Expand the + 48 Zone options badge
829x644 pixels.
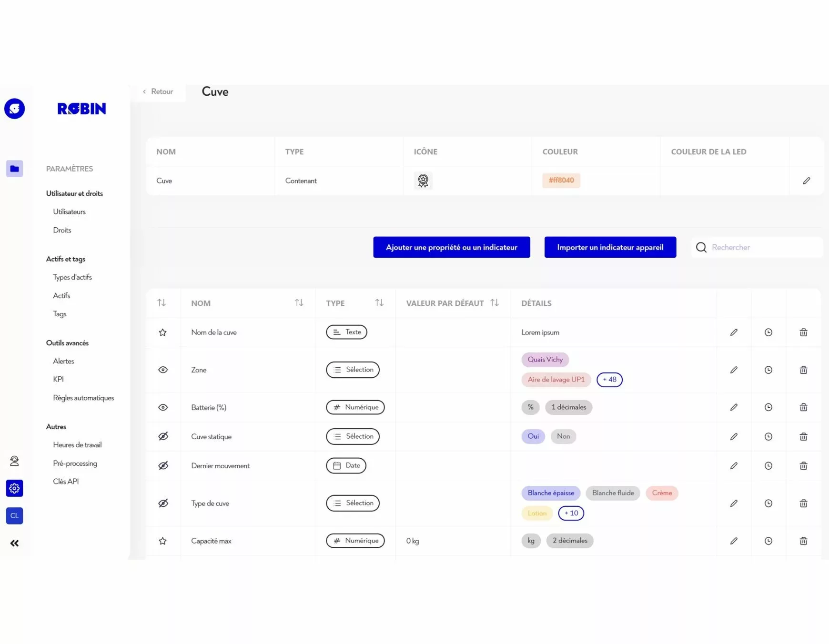click(609, 380)
